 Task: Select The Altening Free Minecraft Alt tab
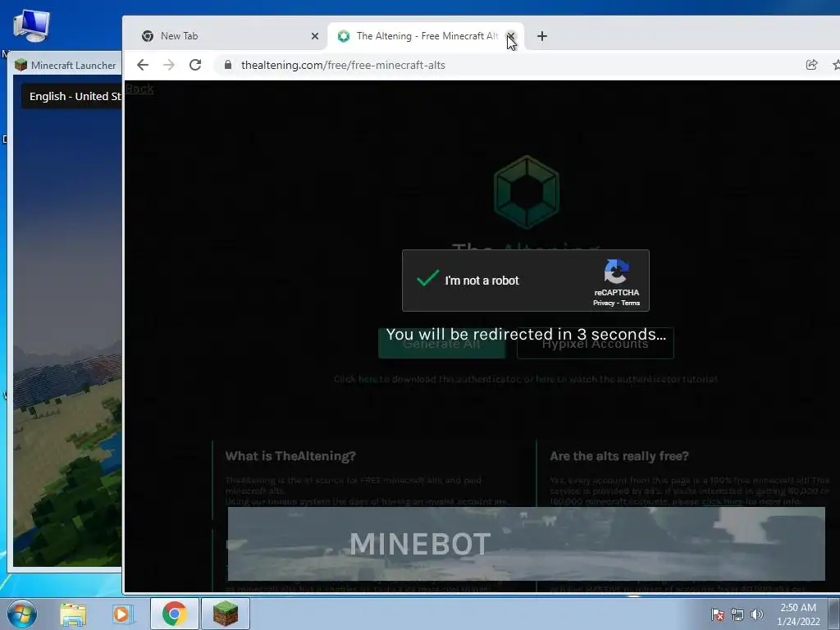coord(426,36)
